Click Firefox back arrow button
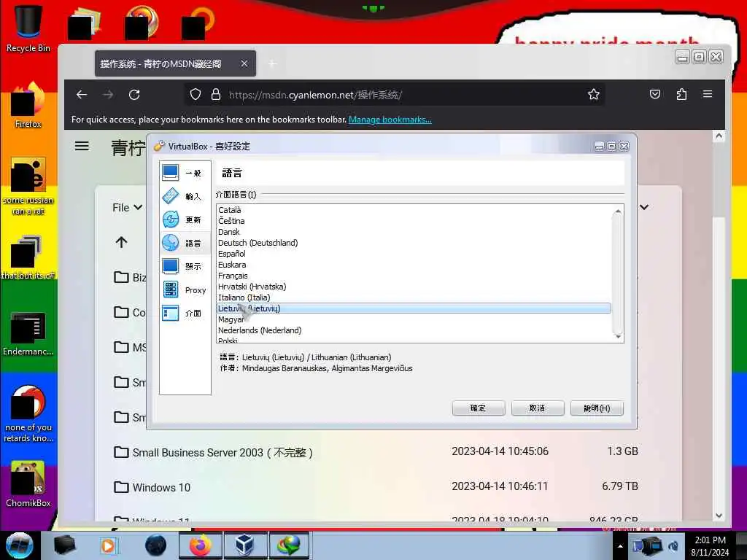Image resolution: width=747 pixels, height=560 pixels. pyautogui.click(x=82, y=94)
